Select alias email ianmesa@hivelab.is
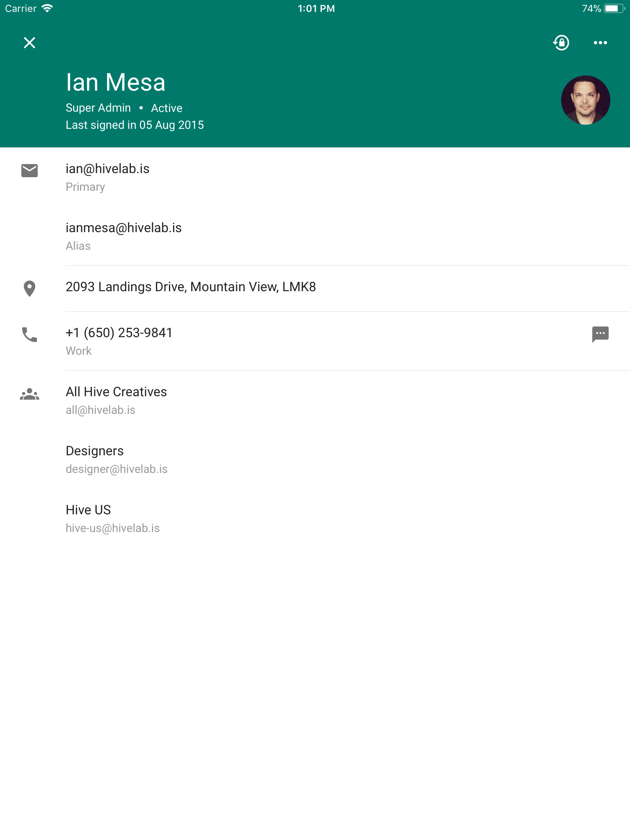Image resolution: width=630 pixels, height=840 pixels. [x=123, y=228]
